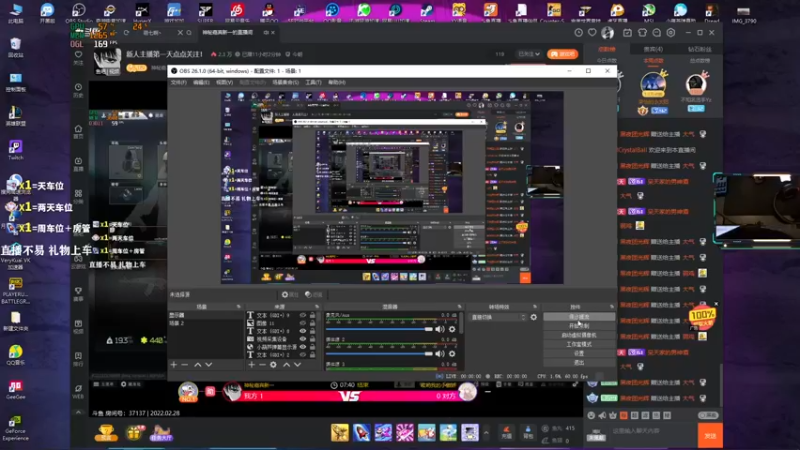This screenshot has height=450, width=800.
Task: Mute the first audio mixer channel
Action: click(440, 329)
